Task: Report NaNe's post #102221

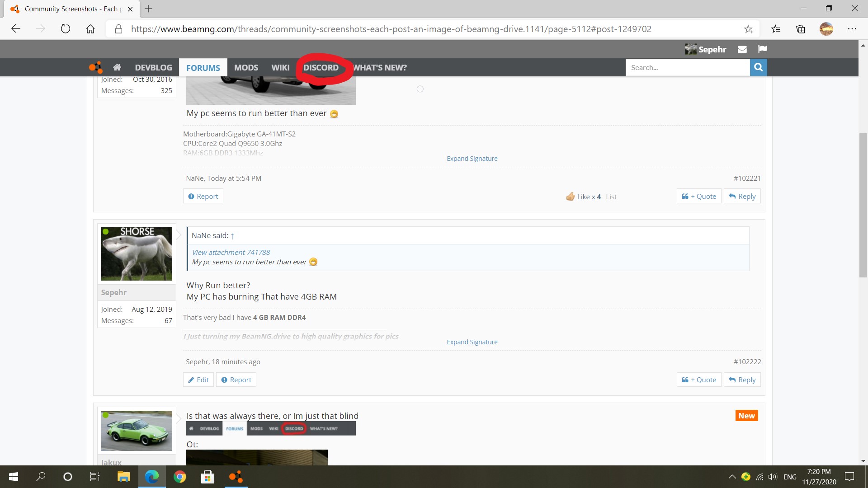Action: [203, 196]
